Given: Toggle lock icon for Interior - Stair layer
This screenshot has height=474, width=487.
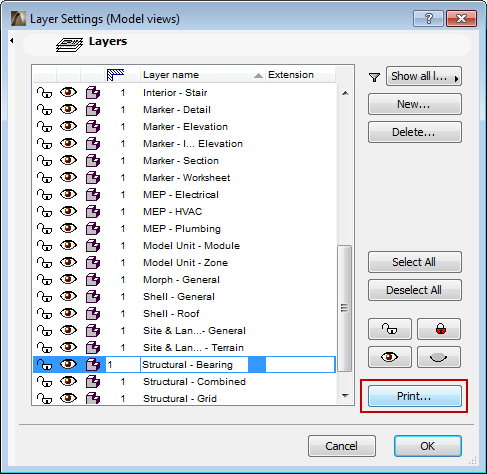Looking at the screenshot, I should click(44, 93).
